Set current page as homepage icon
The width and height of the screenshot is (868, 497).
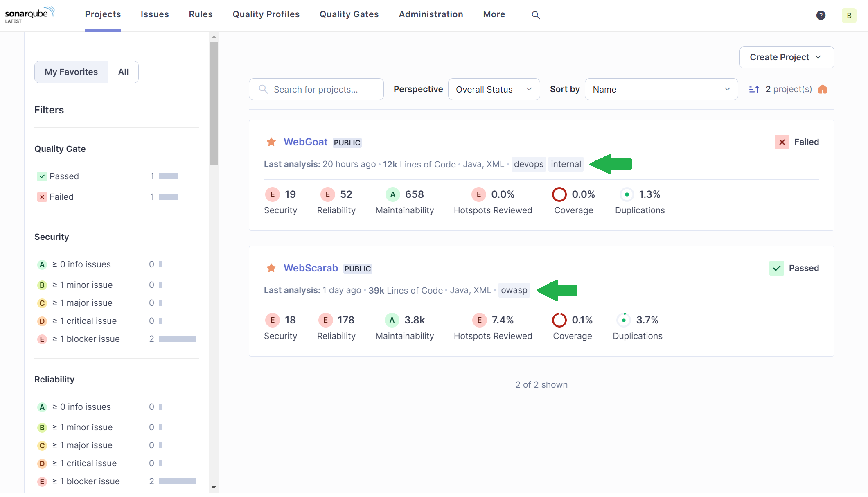[823, 89]
